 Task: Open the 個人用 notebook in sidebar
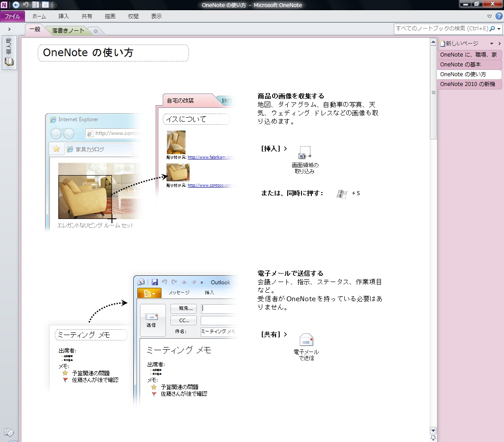coord(9,52)
